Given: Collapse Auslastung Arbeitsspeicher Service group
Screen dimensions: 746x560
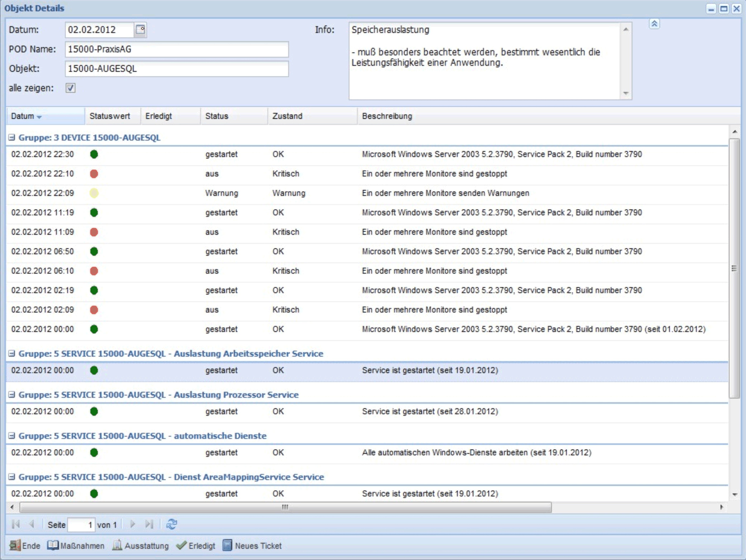Looking at the screenshot, I should [12, 353].
